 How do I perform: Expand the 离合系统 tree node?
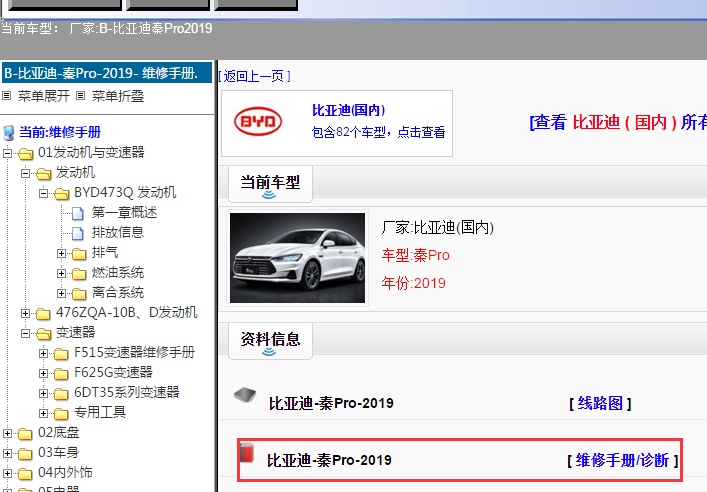pos(62,294)
